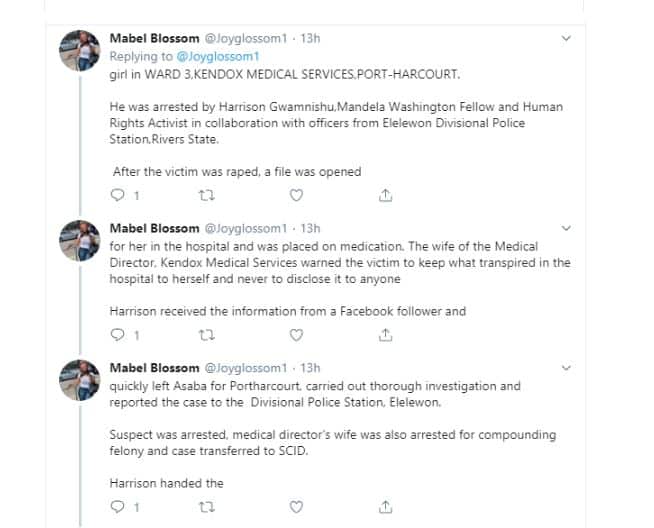Click the profile picture on the second tweet
654x528 pixels.
[x=82, y=241]
